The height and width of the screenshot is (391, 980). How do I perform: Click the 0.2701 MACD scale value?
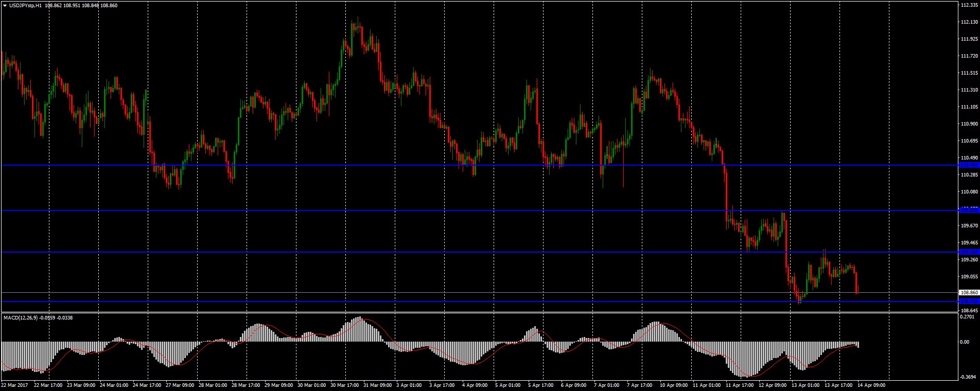click(x=968, y=317)
